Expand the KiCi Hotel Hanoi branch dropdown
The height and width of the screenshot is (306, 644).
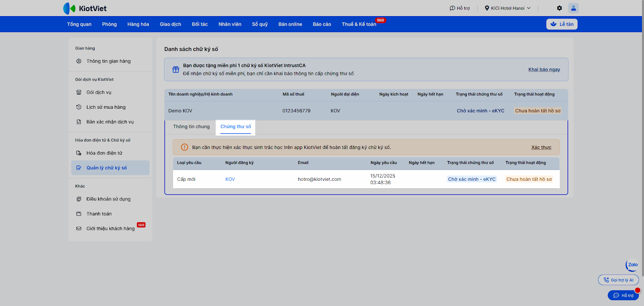(508, 8)
